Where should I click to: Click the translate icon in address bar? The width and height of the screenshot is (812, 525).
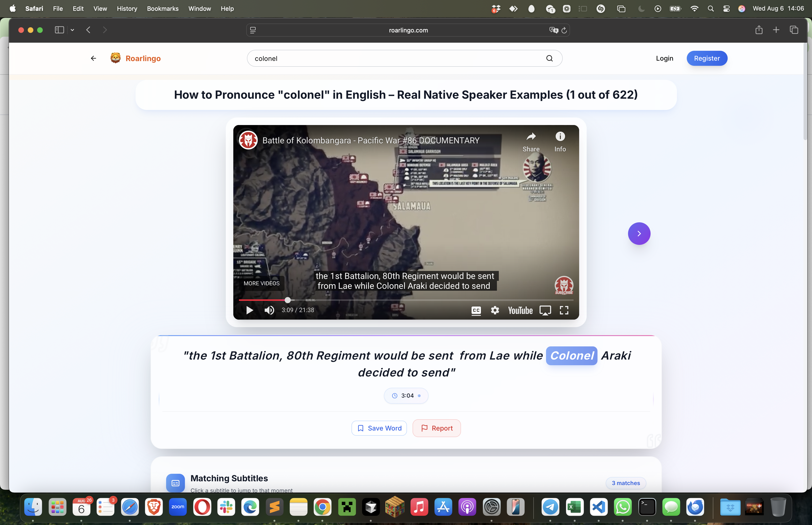pos(553,30)
